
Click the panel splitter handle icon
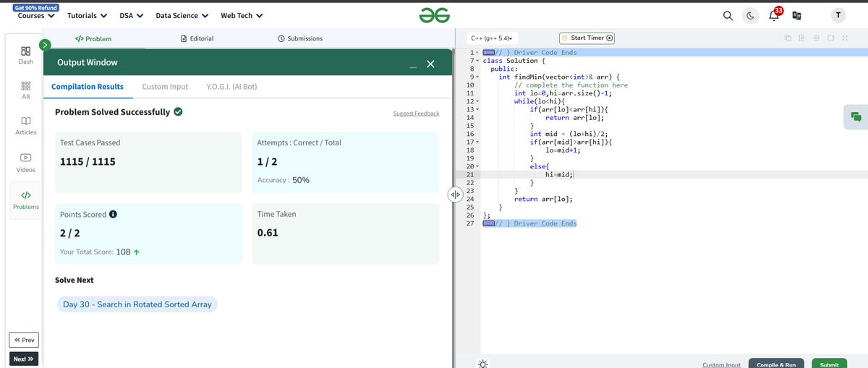[x=455, y=194]
